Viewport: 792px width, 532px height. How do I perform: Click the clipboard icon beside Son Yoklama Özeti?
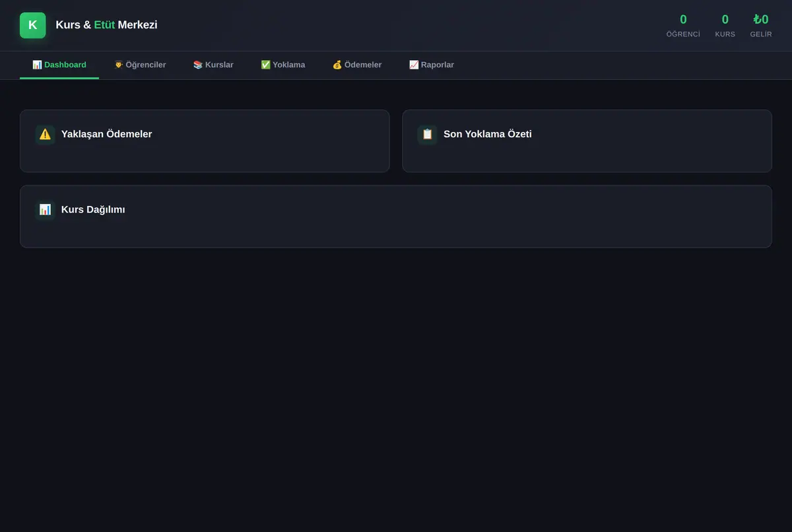(427, 134)
